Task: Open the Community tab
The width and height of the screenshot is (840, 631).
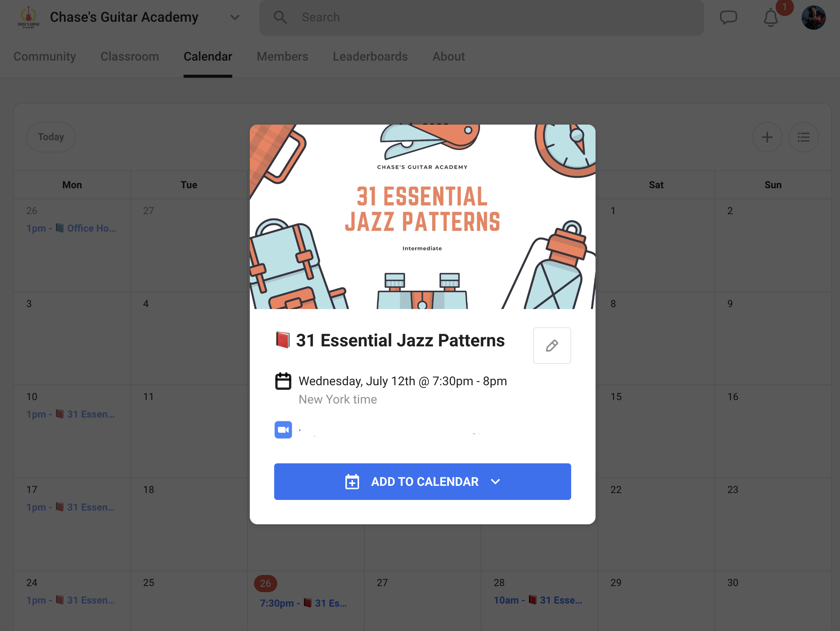Action: tap(45, 56)
